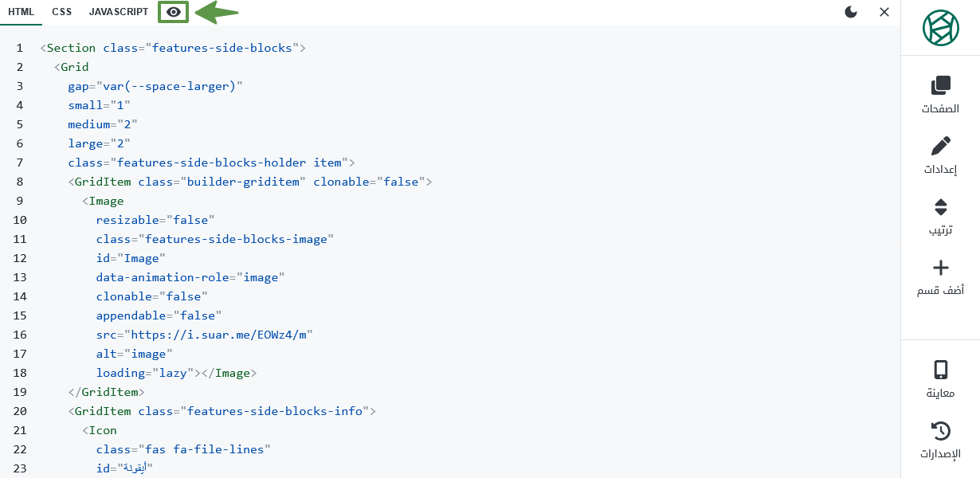This screenshot has width=980, height=478.
Task: Place cursor on the loading="lazy" line
Action: (176, 373)
